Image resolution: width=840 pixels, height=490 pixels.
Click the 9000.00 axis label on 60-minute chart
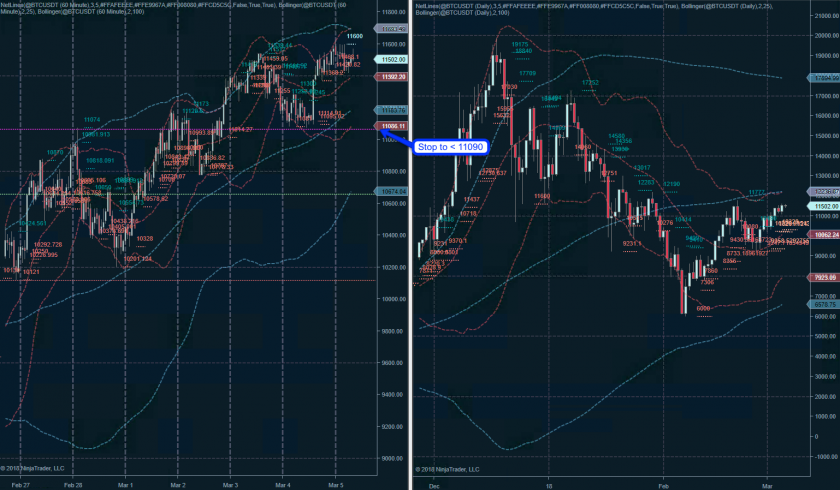393,458
